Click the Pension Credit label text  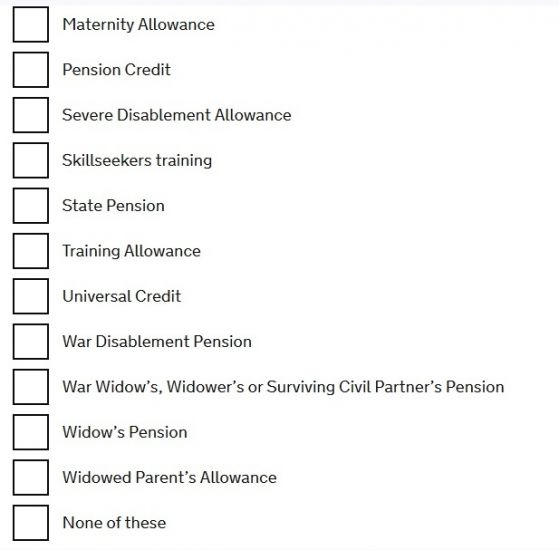(x=116, y=70)
